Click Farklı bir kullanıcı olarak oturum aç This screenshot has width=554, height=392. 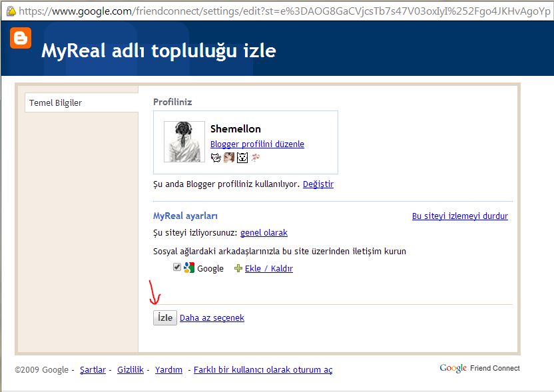[x=263, y=370]
